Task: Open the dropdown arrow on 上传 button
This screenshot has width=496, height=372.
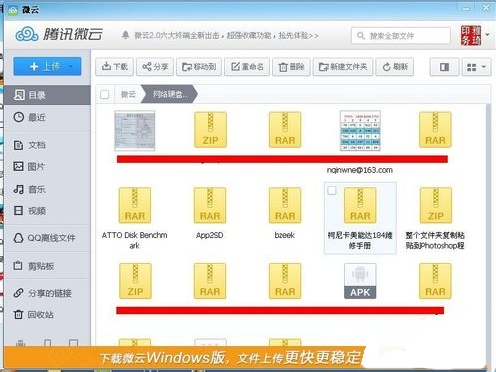Action: point(70,66)
